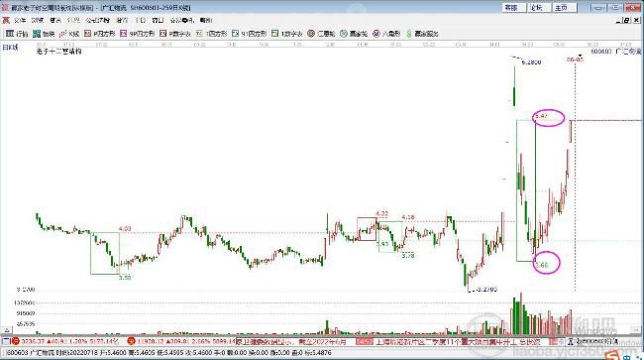644x360 pixels.
Task: Select the 9T四方形 tool icon
Action: point(249,34)
